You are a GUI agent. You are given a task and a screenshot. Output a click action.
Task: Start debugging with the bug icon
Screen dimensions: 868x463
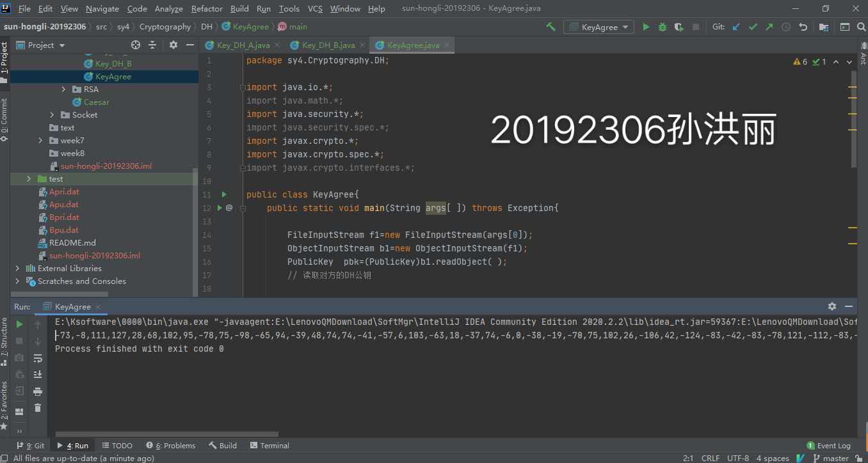point(663,27)
